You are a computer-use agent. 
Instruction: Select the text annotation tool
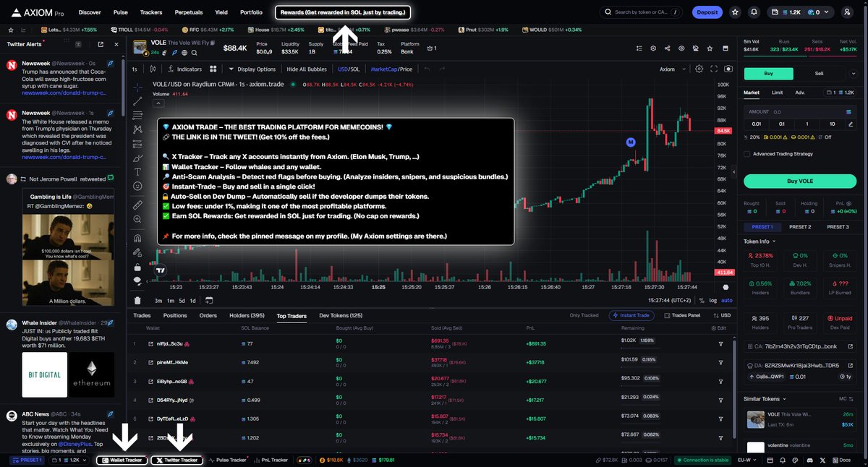click(x=137, y=171)
